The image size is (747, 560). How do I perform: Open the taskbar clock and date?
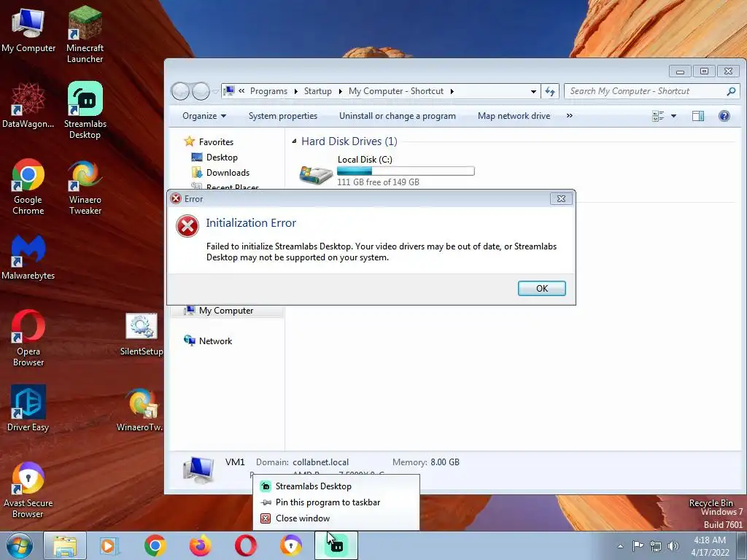click(710, 546)
